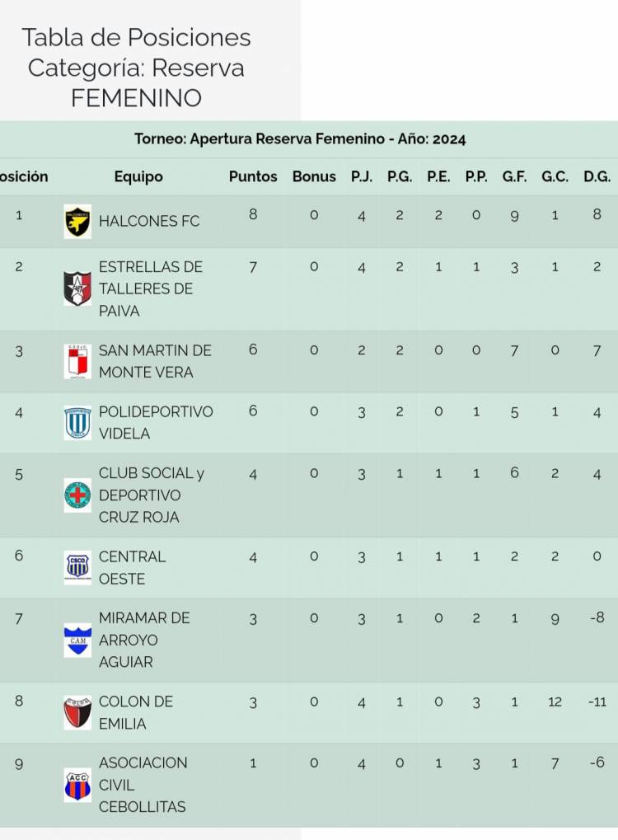Select COLON DE EMILIA team name
618x840 pixels.
tap(136, 712)
